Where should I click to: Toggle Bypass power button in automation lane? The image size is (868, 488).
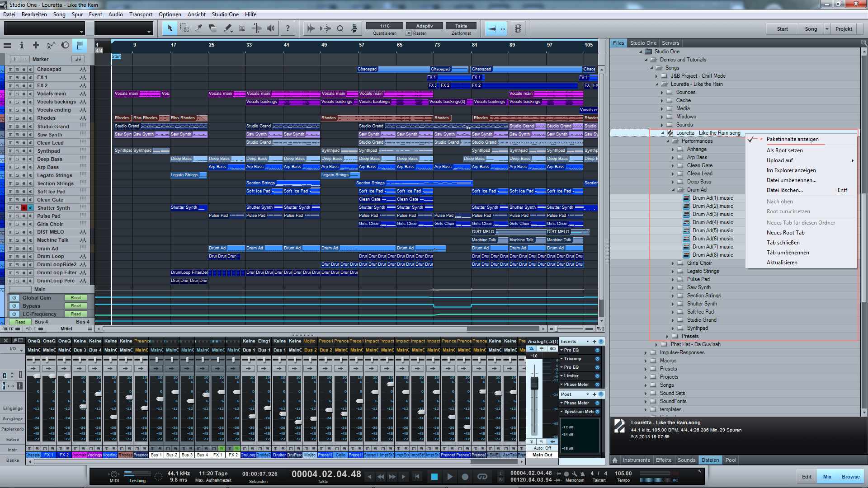point(14,306)
